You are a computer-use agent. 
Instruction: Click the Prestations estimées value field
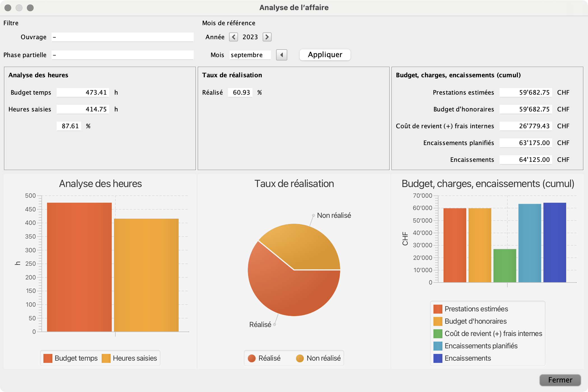click(526, 92)
